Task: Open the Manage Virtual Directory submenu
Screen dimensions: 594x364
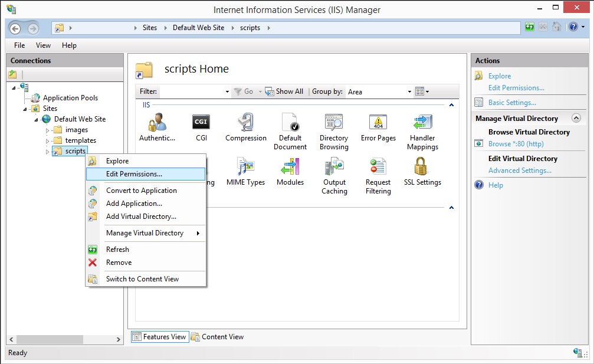Action: pyautogui.click(x=146, y=233)
